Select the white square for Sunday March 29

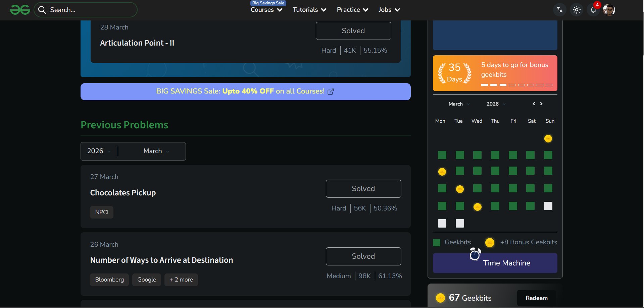pyautogui.click(x=548, y=206)
